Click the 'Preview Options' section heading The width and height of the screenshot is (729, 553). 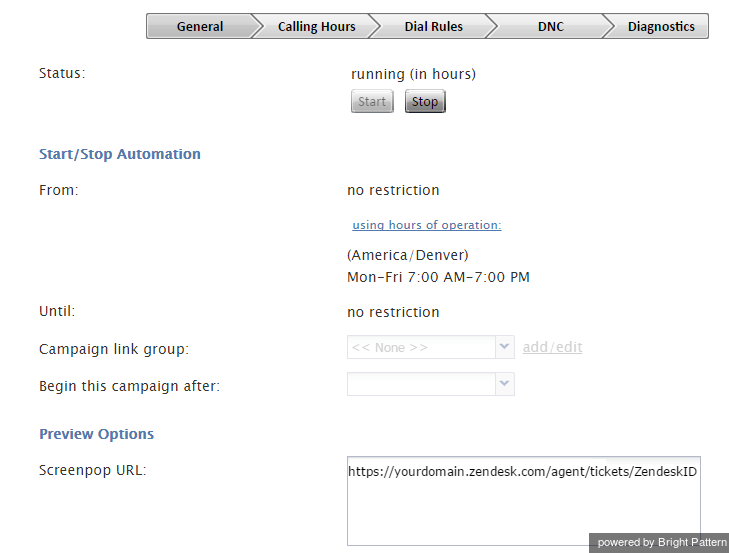(x=96, y=434)
